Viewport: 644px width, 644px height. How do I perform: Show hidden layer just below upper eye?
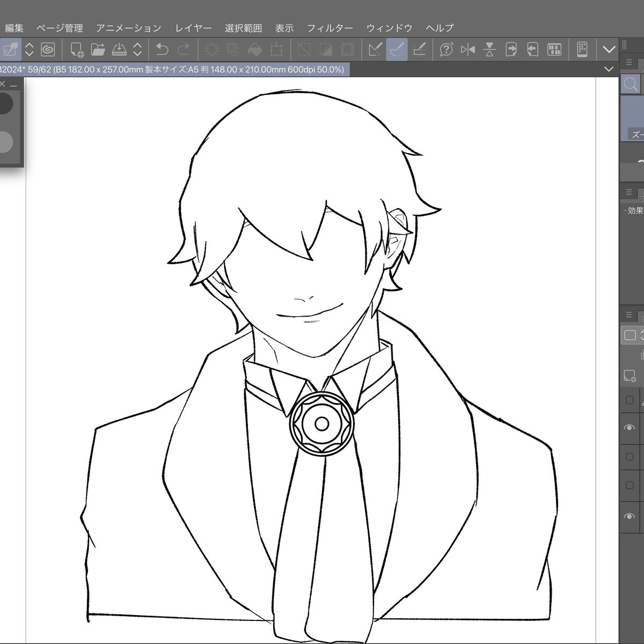pyautogui.click(x=630, y=457)
